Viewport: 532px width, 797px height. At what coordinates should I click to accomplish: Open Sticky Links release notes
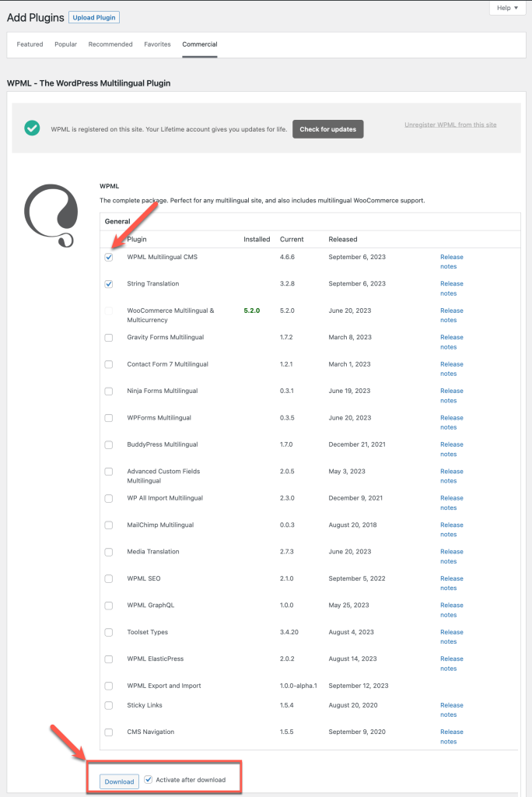[452, 710]
